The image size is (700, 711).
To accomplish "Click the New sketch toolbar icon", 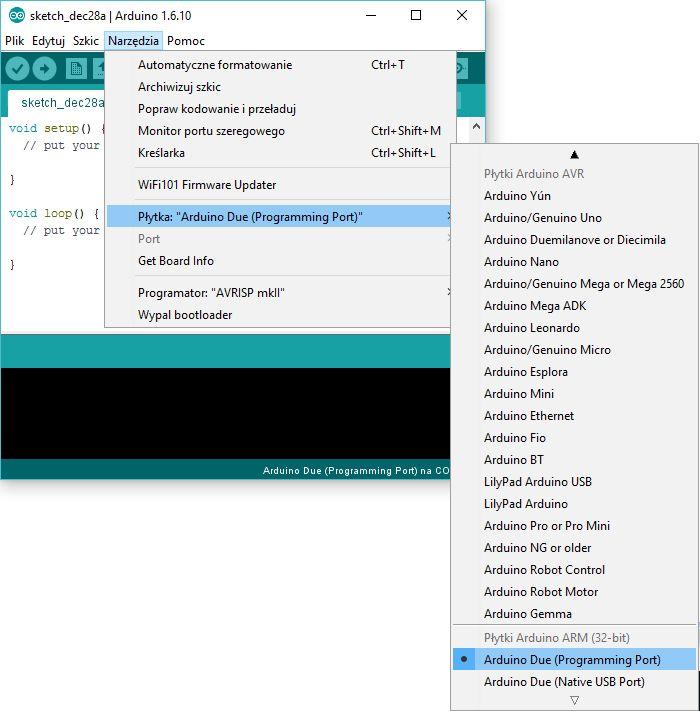I will [76, 69].
